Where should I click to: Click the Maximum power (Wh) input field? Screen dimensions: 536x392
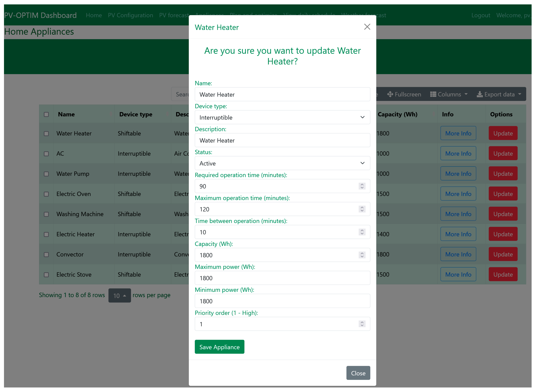click(x=282, y=278)
